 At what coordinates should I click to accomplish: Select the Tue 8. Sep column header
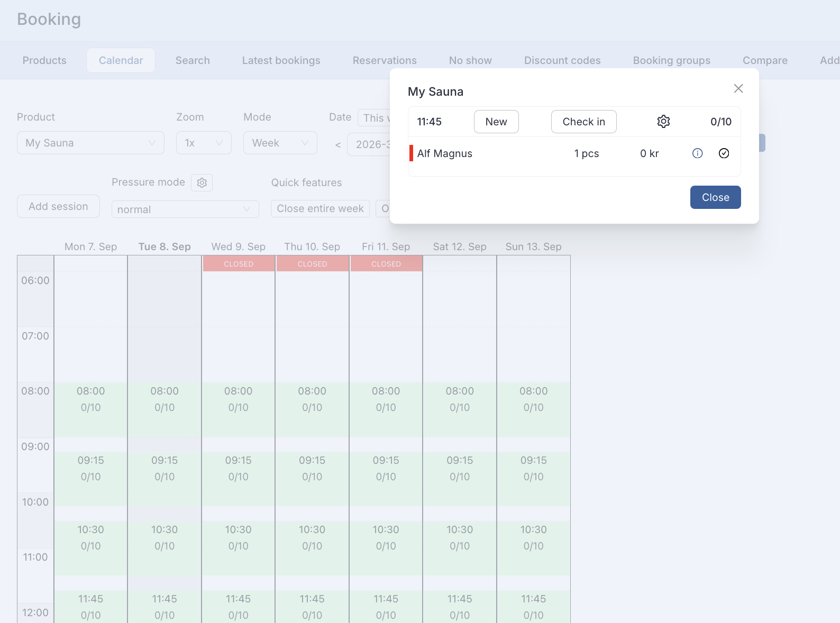tap(165, 246)
